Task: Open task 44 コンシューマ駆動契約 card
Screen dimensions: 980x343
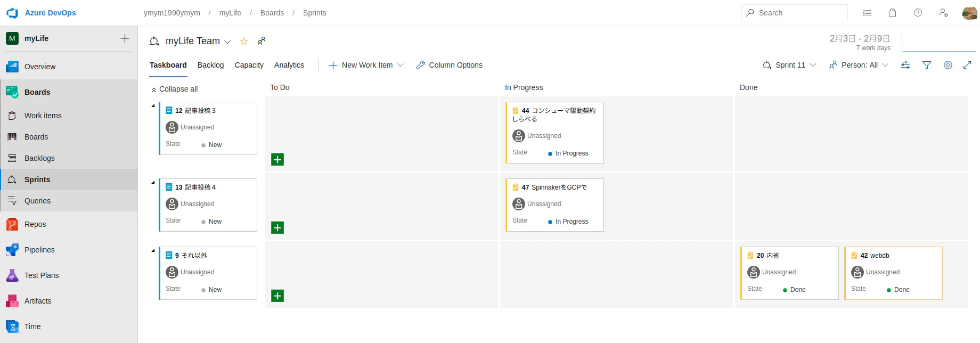Action: (x=554, y=132)
